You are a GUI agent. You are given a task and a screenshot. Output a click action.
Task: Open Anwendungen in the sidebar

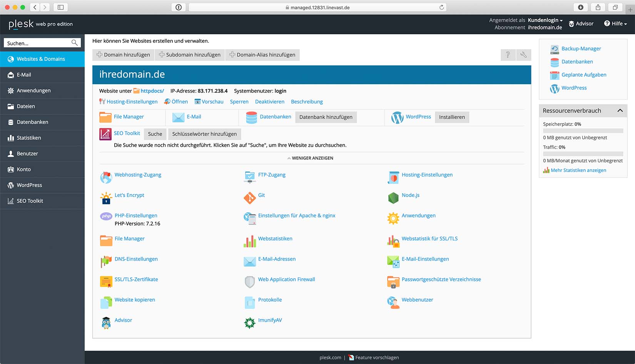click(x=42, y=90)
